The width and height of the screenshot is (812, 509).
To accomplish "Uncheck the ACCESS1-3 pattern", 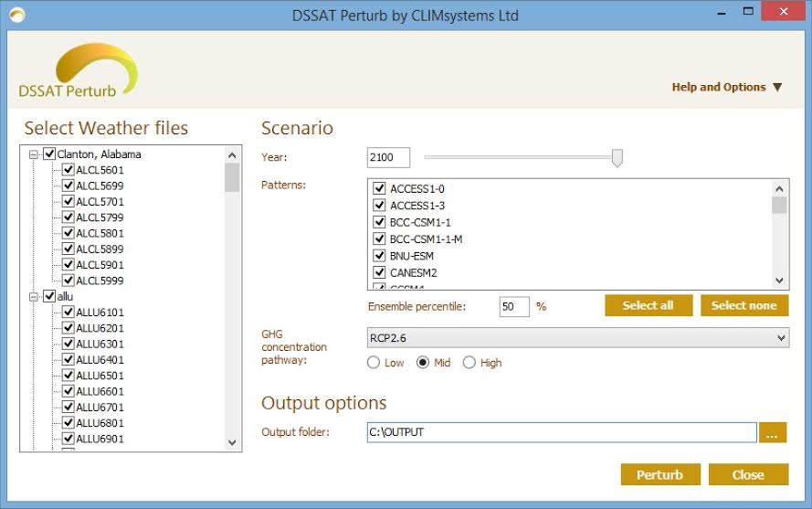I will tap(379, 206).
